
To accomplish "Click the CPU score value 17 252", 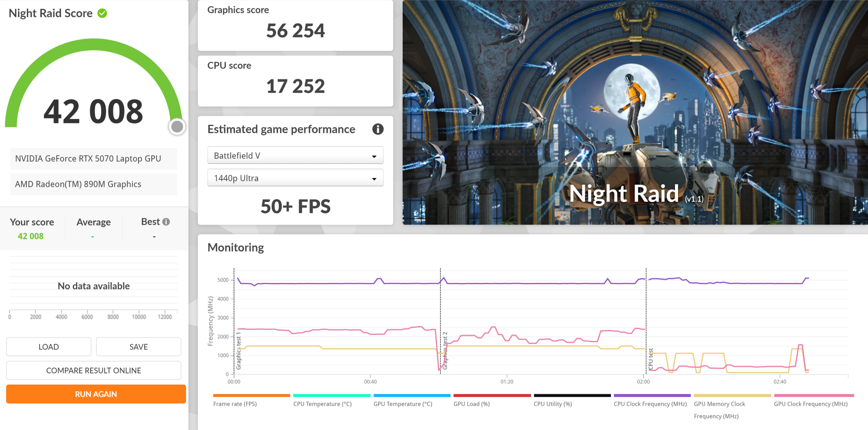I will (295, 86).
